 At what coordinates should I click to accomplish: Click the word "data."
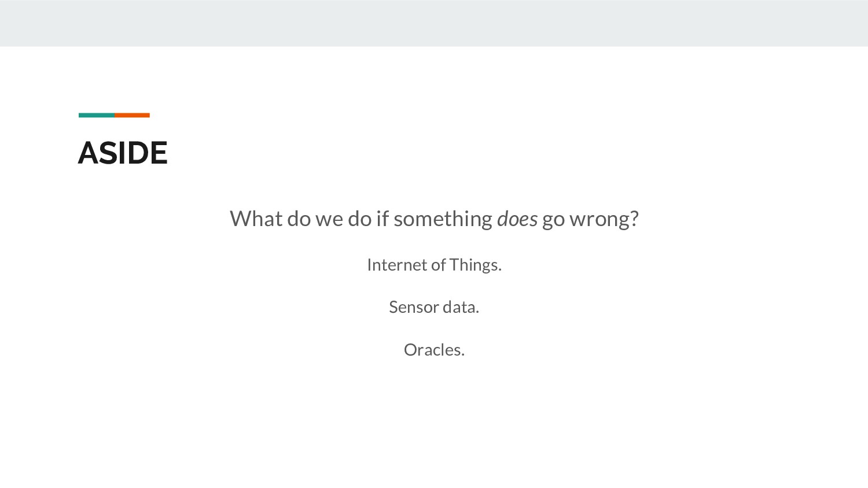pyautogui.click(x=461, y=307)
